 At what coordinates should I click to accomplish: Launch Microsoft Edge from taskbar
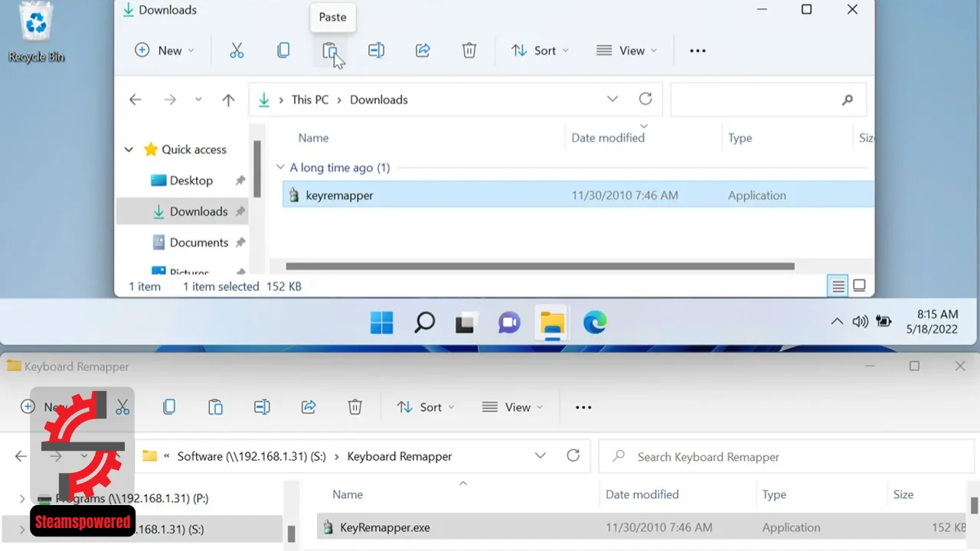[x=595, y=323]
